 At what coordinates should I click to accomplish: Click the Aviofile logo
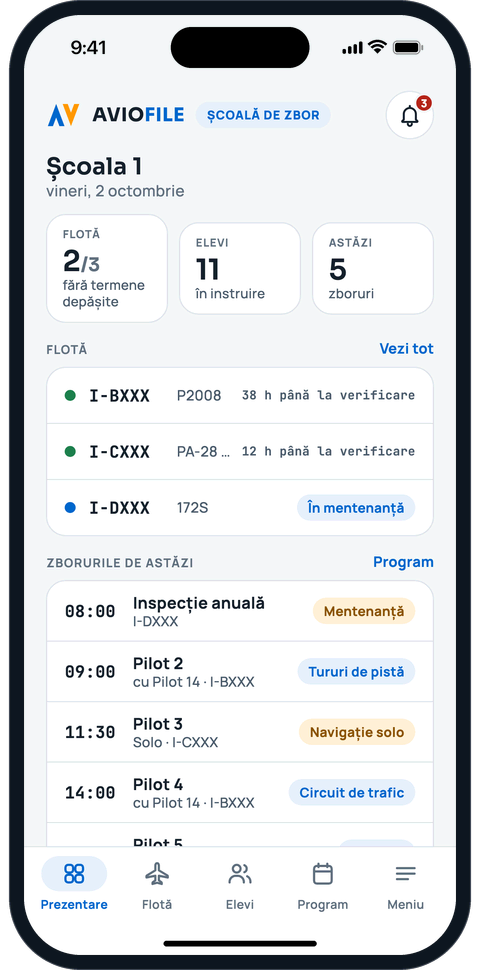point(116,115)
